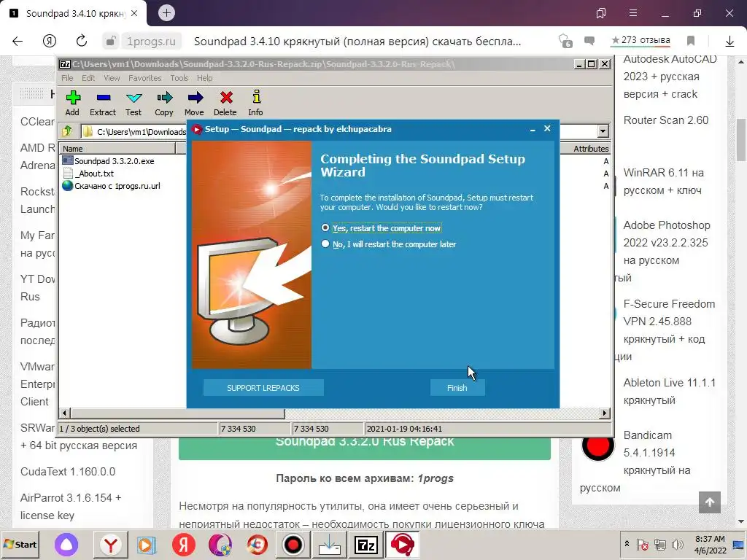Click the up-folder icon in 7-Zip
The width and height of the screenshot is (747, 560).
click(x=67, y=131)
